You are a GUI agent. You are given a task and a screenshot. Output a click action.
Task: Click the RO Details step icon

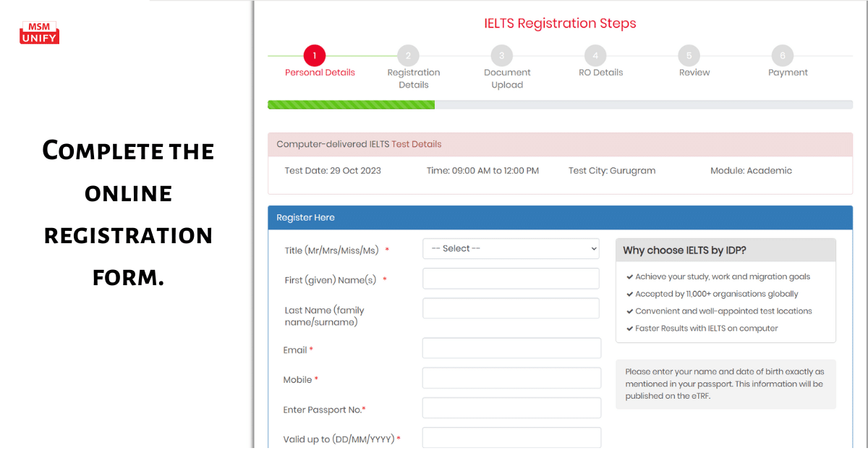coord(595,55)
